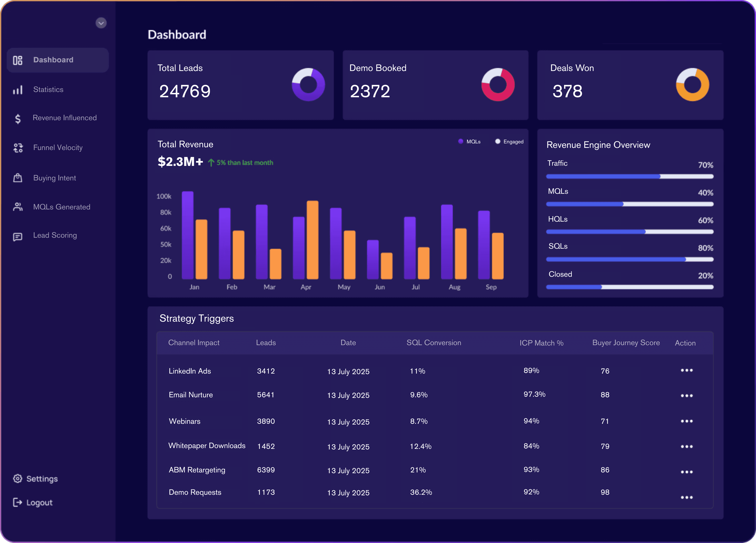The width and height of the screenshot is (756, 543).
Task: Open action menu for LinkedIn Ads row
Action: click(686, 370)
